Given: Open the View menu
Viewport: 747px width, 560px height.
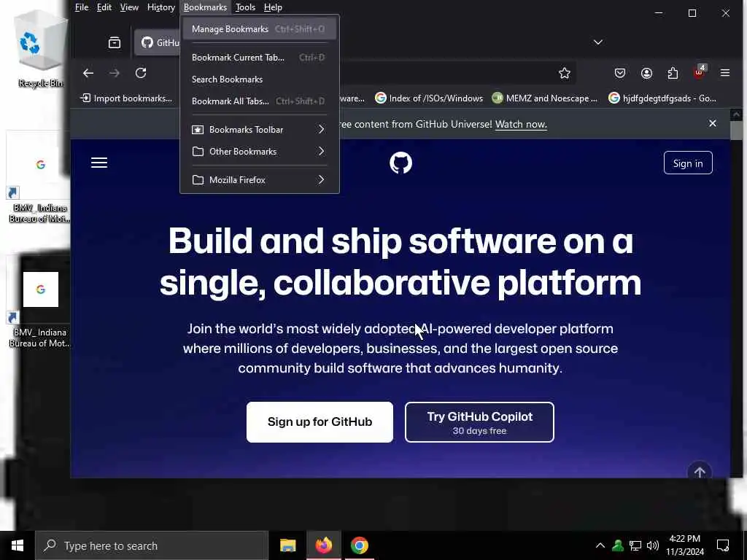Looking at the screenshot, I should pos(129,7).
